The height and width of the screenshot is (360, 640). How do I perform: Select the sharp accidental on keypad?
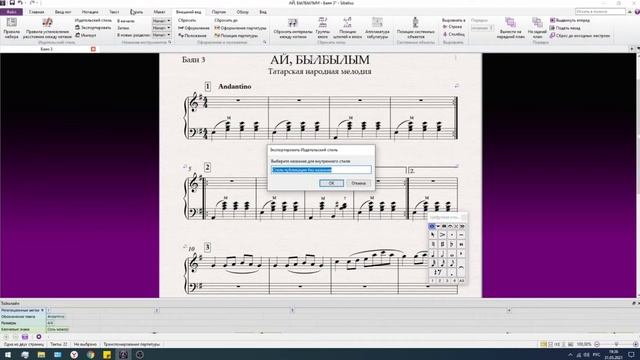442,244
